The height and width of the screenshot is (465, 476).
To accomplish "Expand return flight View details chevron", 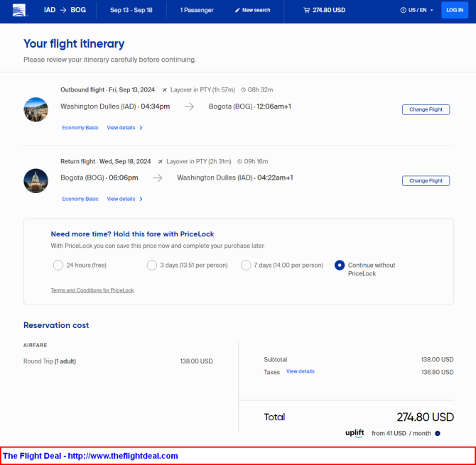I will pos(141,199).
